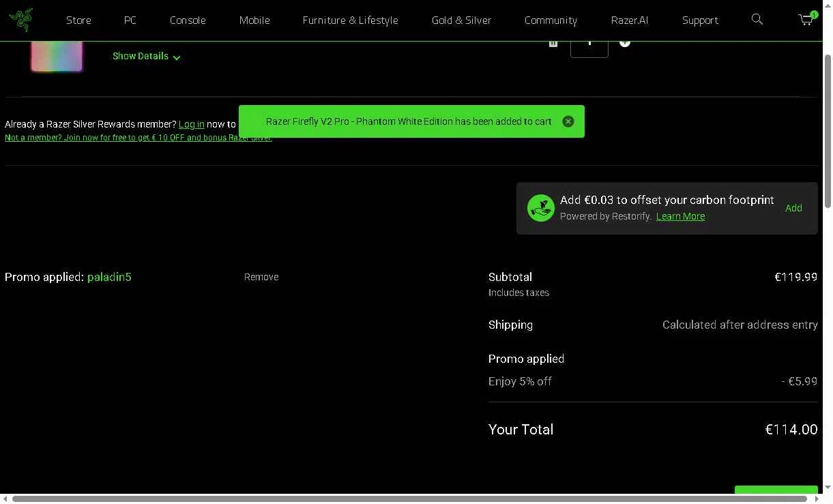Open Furniture & Lifestyle menu
The height and width of the screenshot is (504, 833).
(x=351, y=20)
